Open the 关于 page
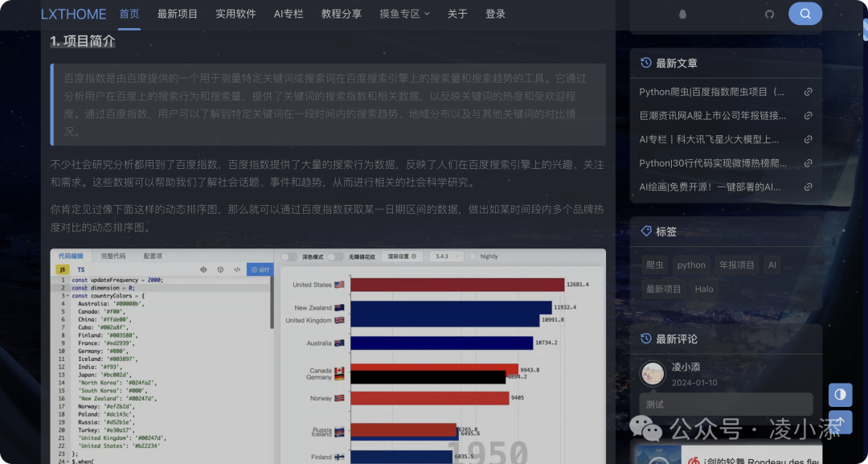Viewport: 868px width, 464px height. click(457, 14)
